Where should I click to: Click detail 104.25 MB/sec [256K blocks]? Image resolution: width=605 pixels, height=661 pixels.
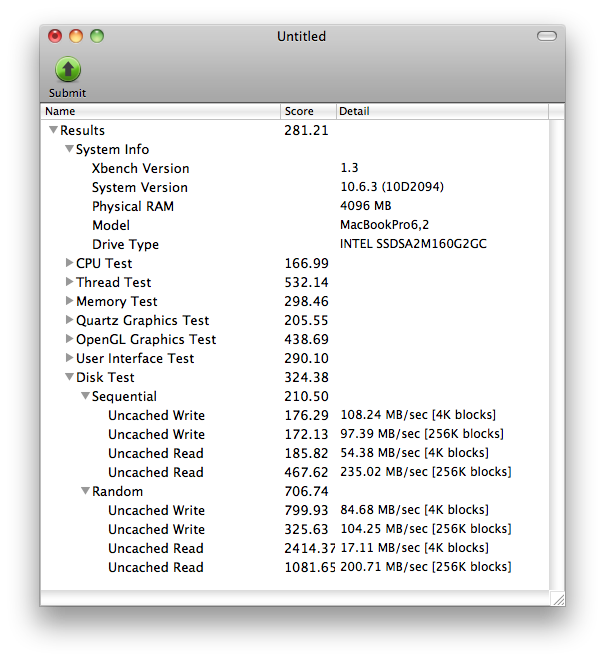pyautogui.click(x=425, y=528)
